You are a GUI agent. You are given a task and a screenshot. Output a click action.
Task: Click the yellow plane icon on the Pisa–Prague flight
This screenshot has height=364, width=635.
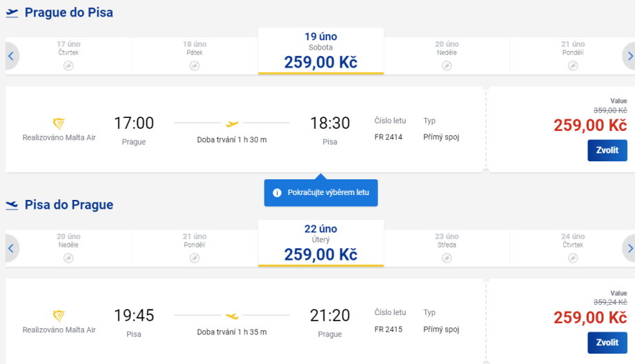(232, 316)
